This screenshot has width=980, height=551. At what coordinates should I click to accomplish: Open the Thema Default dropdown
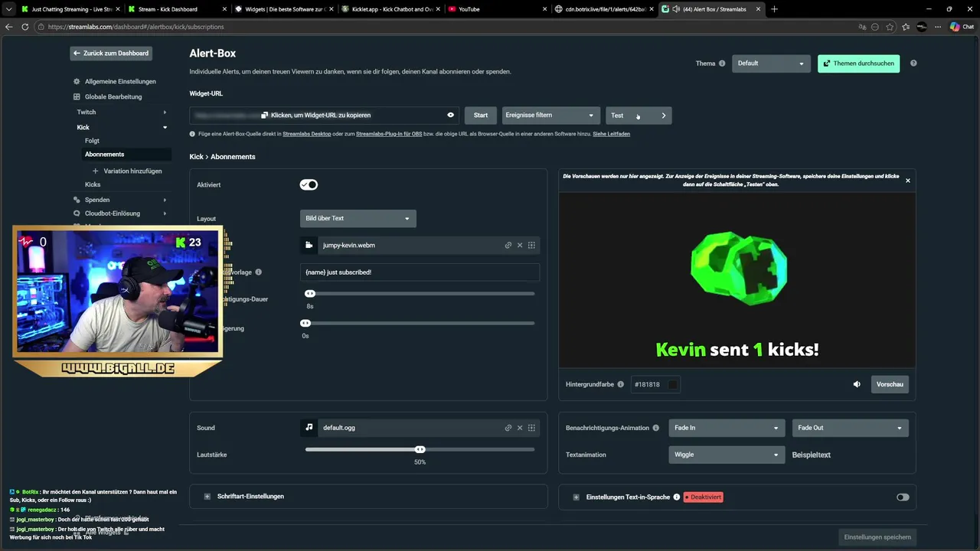pyautogui.click(x=771, y=64)
